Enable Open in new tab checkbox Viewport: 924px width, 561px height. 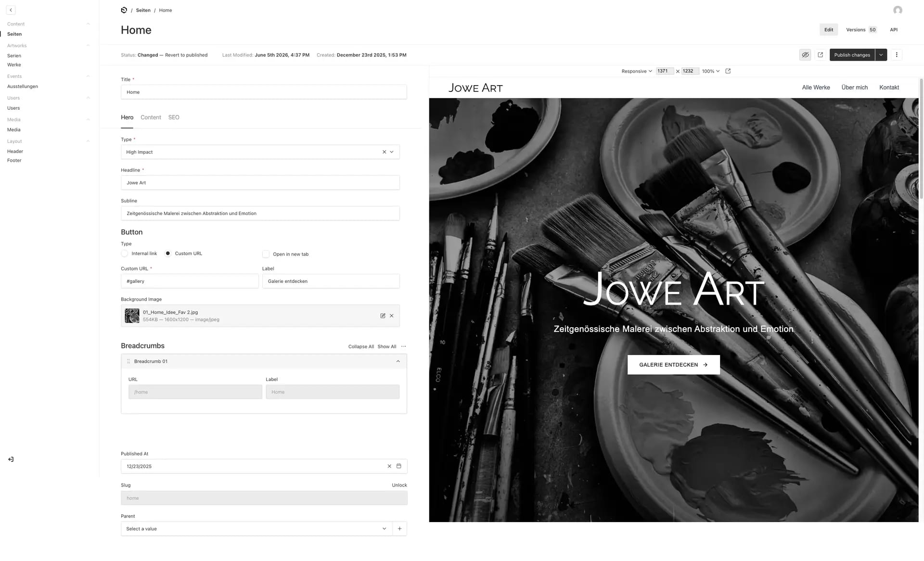point(266,254)
